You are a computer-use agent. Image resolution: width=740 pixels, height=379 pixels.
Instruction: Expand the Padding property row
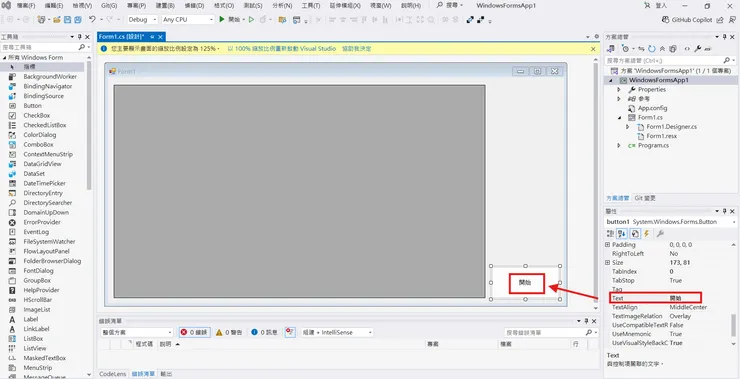click(x=608, y=245)
